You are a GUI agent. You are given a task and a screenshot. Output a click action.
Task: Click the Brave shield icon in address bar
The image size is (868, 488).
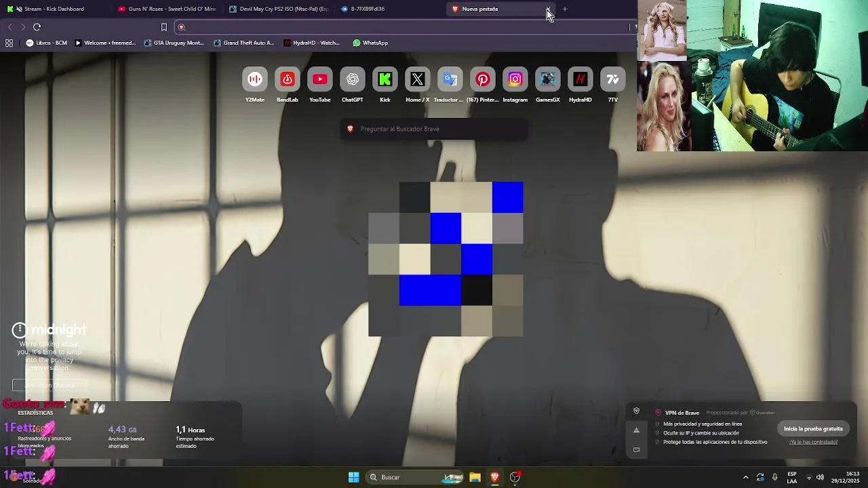[x=182, y=27]
